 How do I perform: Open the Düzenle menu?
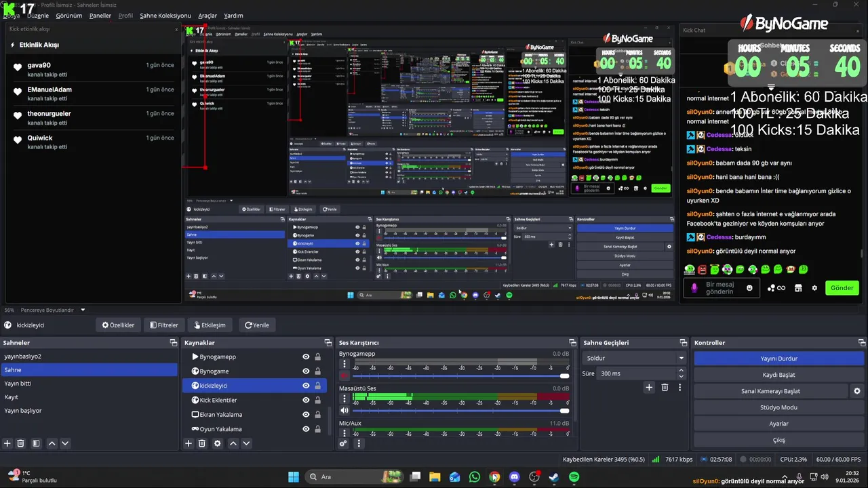point(38,16)
